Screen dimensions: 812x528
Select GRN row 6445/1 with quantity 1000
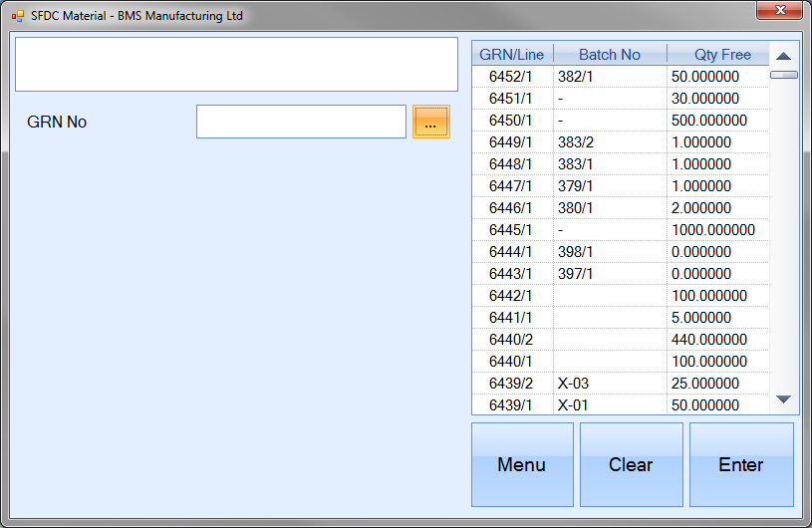pos(510,230)
